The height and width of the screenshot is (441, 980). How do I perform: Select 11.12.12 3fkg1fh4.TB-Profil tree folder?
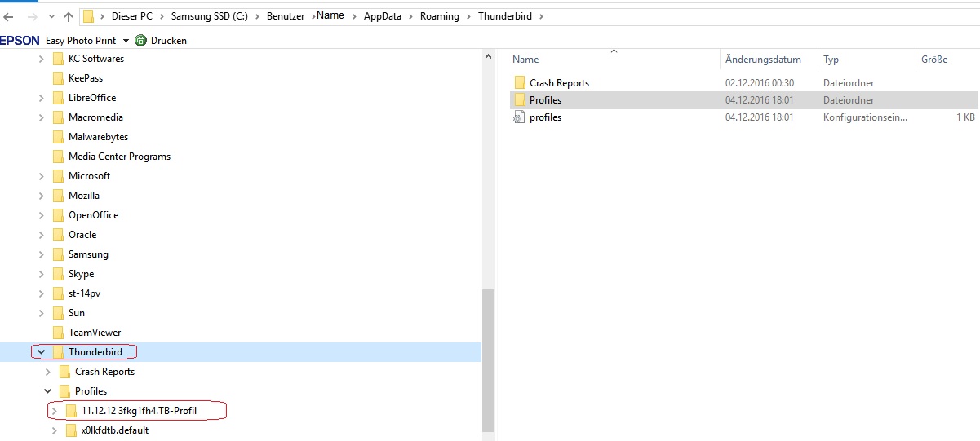(140, 411)
